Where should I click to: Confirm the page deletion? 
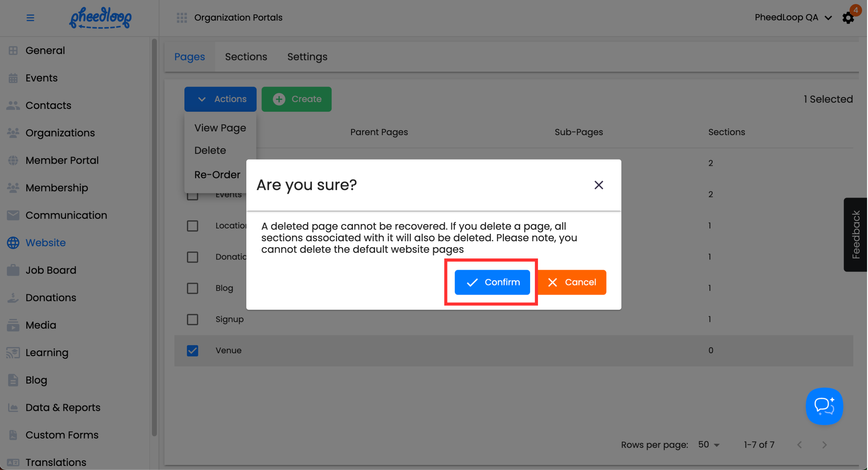pyautogui.click(x=492, y=282)
